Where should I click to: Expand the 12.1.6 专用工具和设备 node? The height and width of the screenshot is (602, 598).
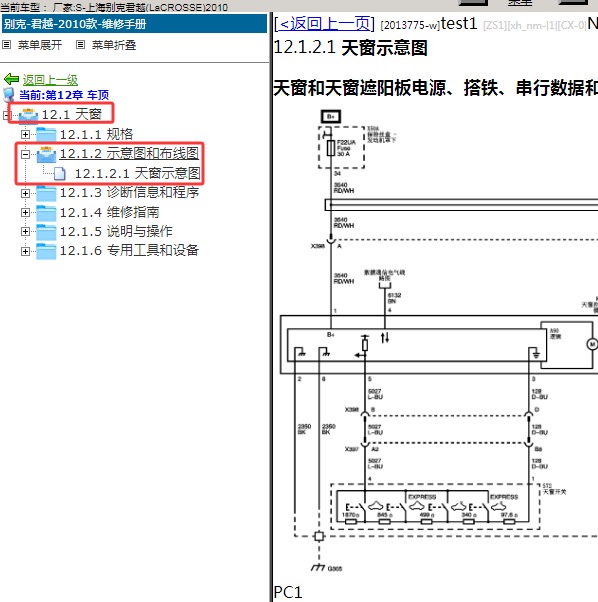[25, 251]
